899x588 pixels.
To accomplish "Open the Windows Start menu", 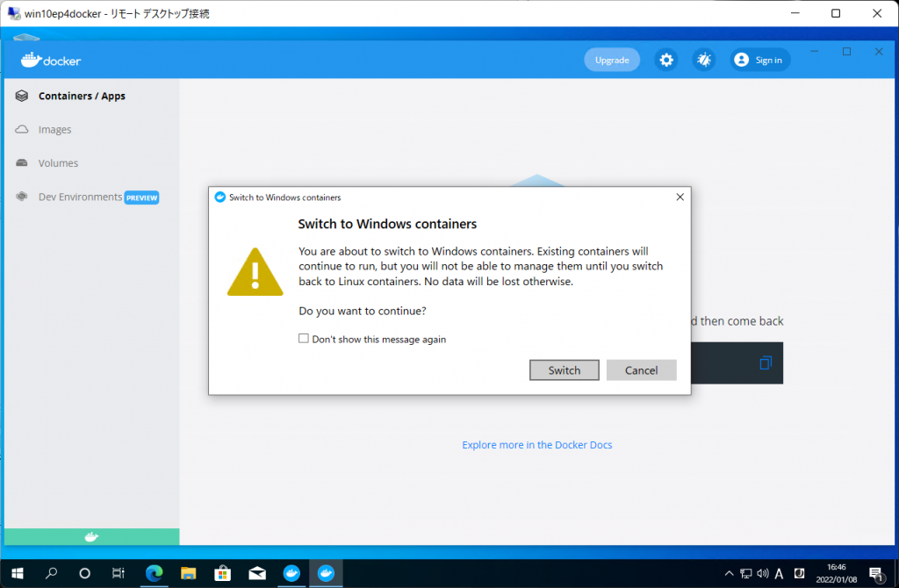I will point(18,573).
